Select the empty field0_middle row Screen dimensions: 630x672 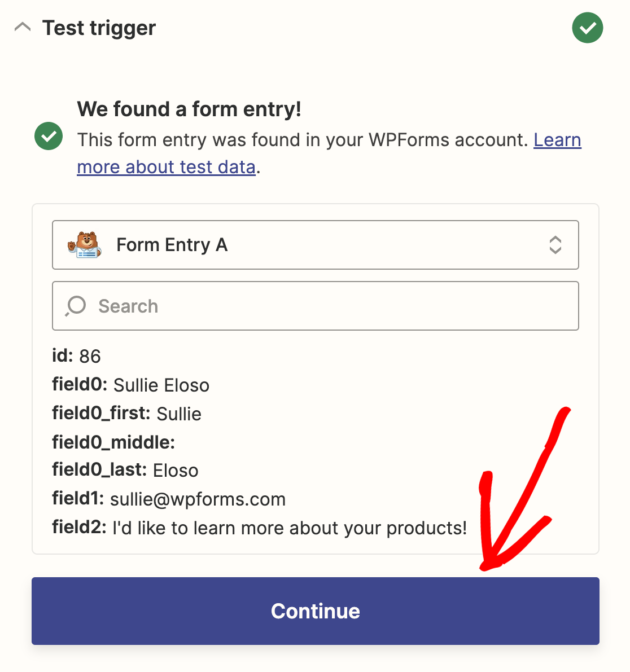[113, 442]
